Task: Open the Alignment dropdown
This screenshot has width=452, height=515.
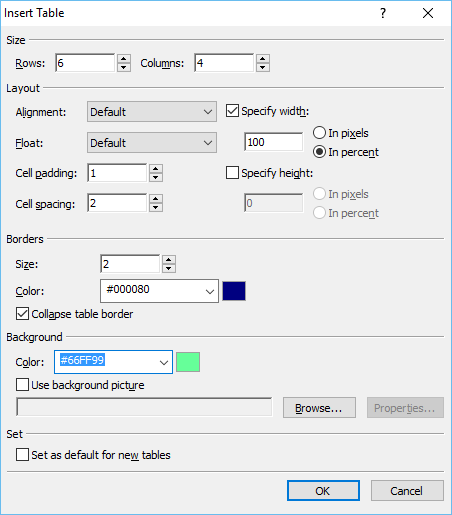Action: 152,112
